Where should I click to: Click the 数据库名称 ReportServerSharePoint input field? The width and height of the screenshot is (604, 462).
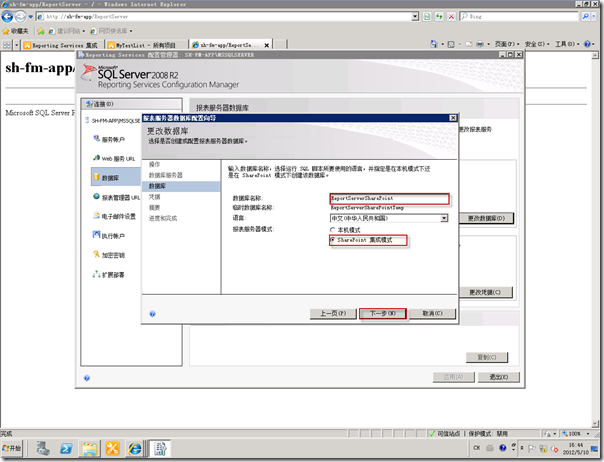point(389,198)
